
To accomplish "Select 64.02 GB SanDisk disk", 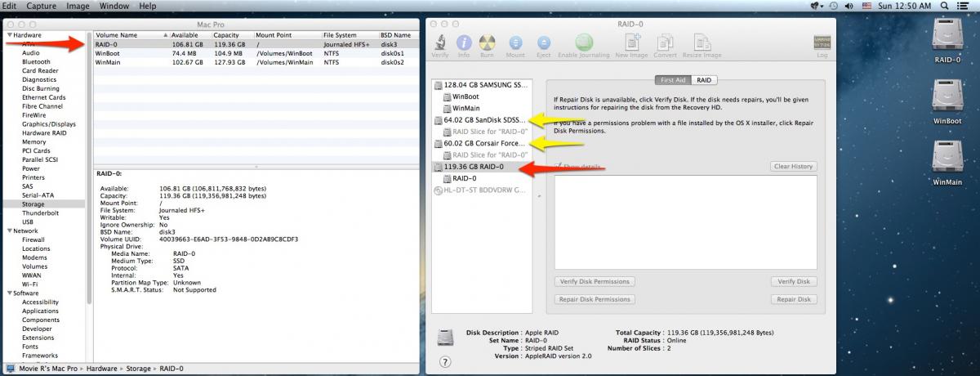I will [482, 119].
